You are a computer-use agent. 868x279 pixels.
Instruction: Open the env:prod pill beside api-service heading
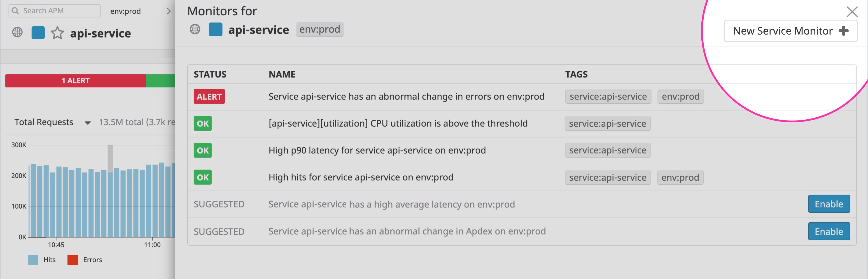point(320,29)
